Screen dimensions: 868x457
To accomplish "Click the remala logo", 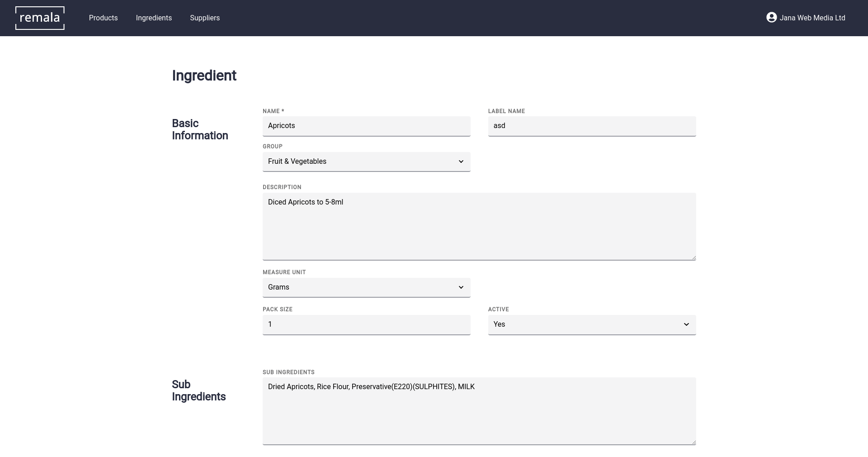I will [x=40, y=18].
